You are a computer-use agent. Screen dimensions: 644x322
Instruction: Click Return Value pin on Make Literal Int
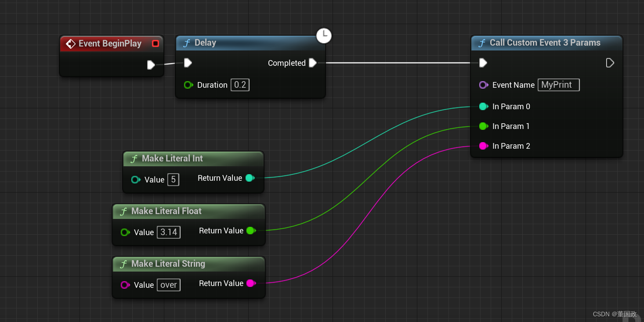pyautogui.click(x=250, y=178)
